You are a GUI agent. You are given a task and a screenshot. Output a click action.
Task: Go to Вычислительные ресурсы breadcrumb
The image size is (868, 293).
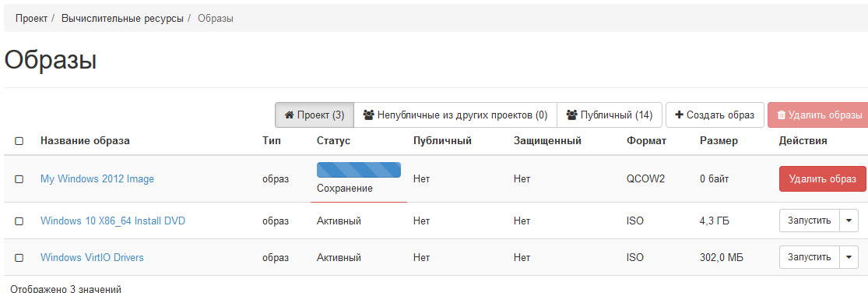click(122, 18)
